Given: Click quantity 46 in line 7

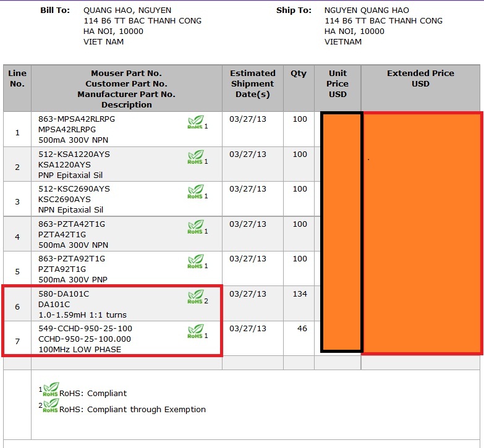Looking at the screenshot, I should point(302,328).
